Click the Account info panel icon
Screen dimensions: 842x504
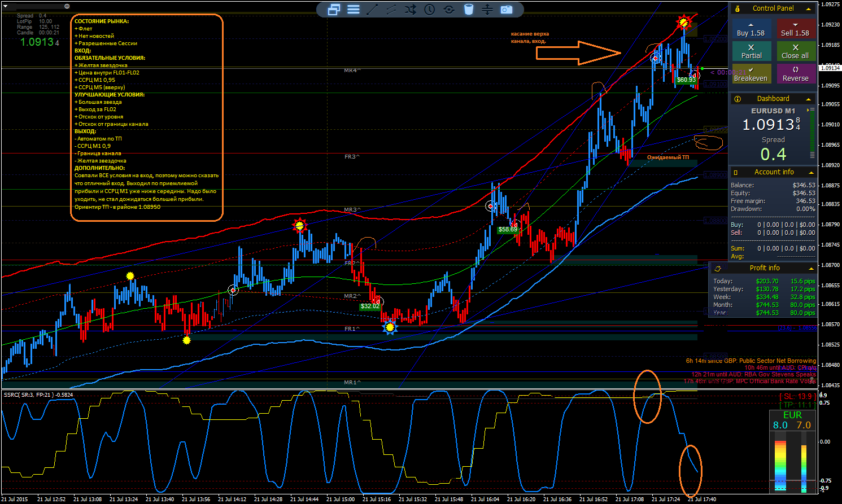coord(736,172)
